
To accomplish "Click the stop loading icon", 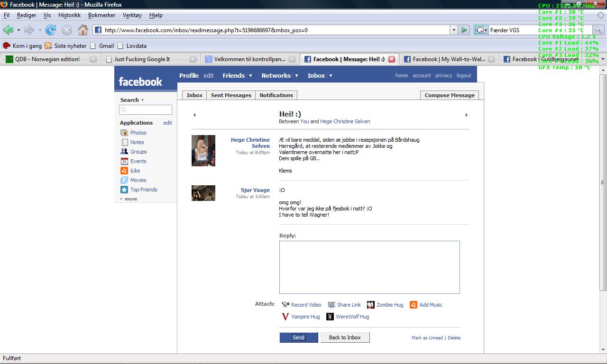I will [67, 30].
